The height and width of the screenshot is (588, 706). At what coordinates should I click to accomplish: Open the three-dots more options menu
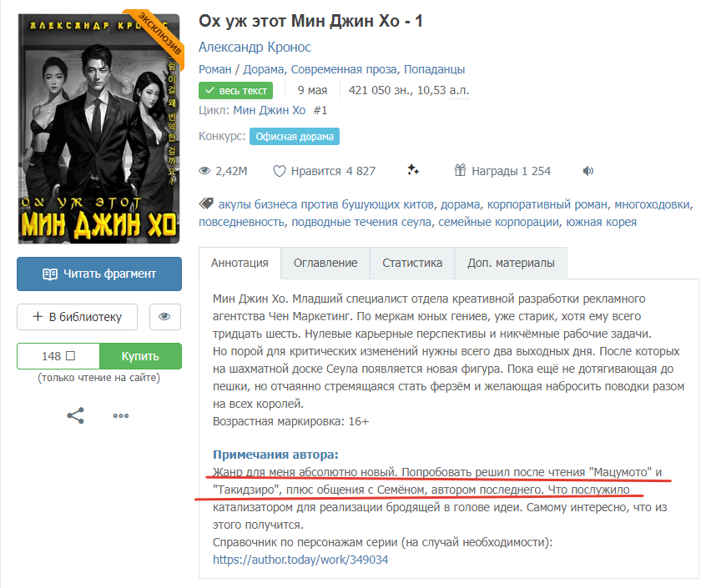click(x=121, y=415)
